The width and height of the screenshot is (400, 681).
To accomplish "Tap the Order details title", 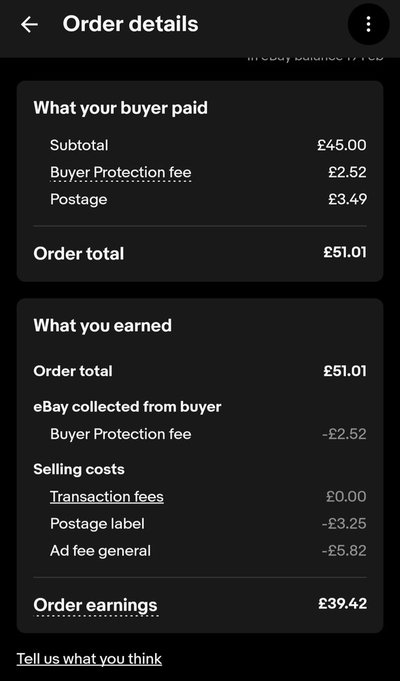I will pyautogui.click(x=130, y=24).
